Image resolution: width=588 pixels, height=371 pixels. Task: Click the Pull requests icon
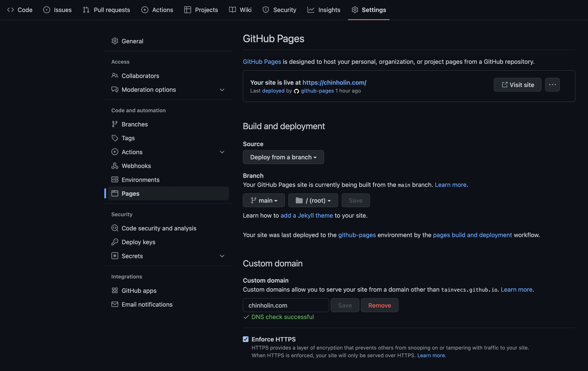[x=86, y=10]
